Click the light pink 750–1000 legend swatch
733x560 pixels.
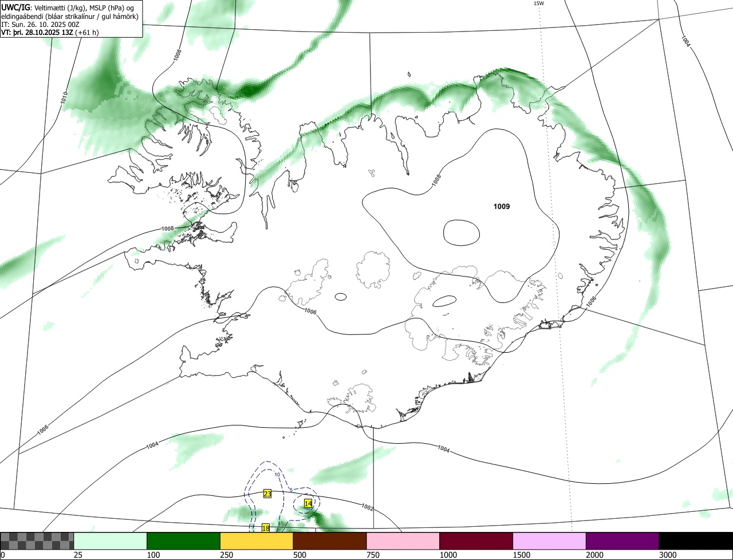[x=403, y=541]
